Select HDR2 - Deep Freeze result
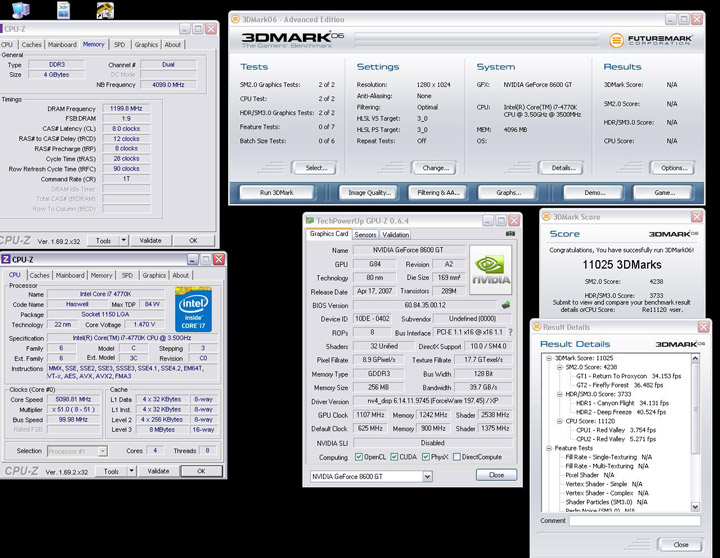 coord(621,412)
